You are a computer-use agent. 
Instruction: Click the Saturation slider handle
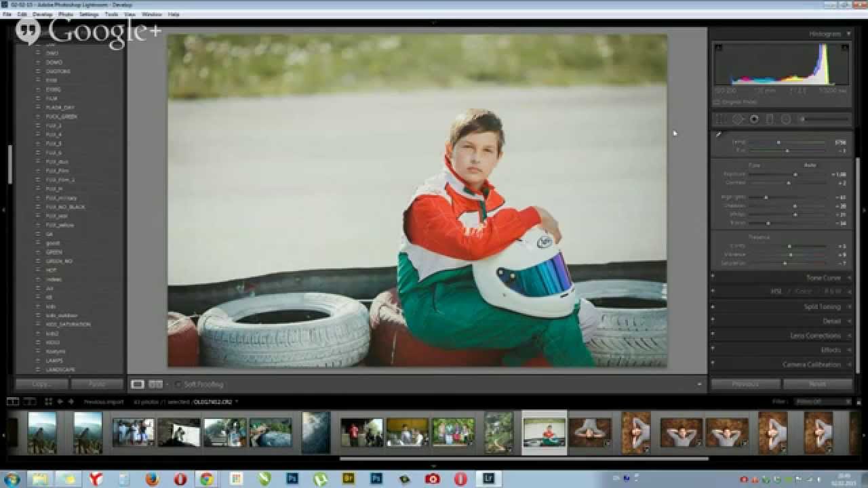pos(785,263)
